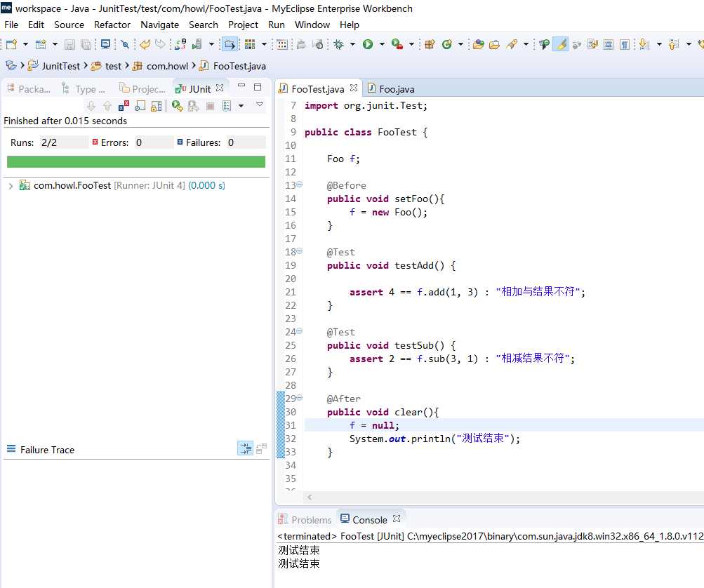Image resolution: width=704 pixels, height=588 pixels.
Task: Click the yellow Undo arrow icon
Action: point(145,44)
